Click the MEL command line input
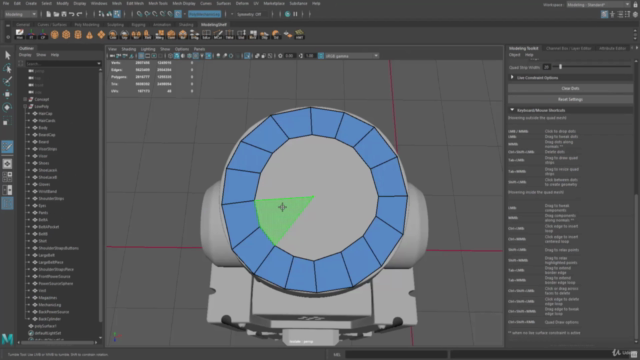This screenshot has width=640, height=360. pos(396,354)
